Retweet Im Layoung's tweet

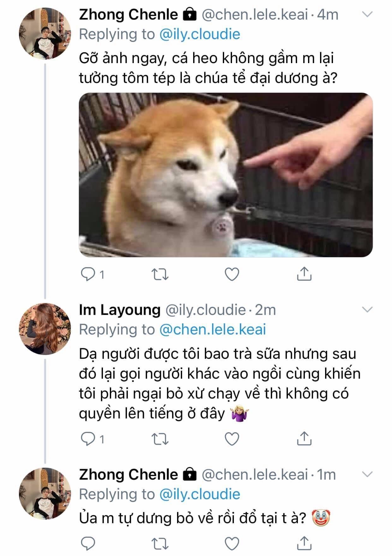160,439
